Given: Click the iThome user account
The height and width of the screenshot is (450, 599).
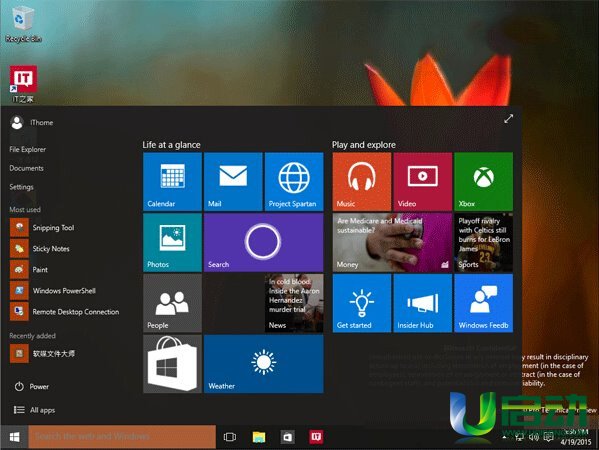Looking at the screenshot, I should coord(32,123).
